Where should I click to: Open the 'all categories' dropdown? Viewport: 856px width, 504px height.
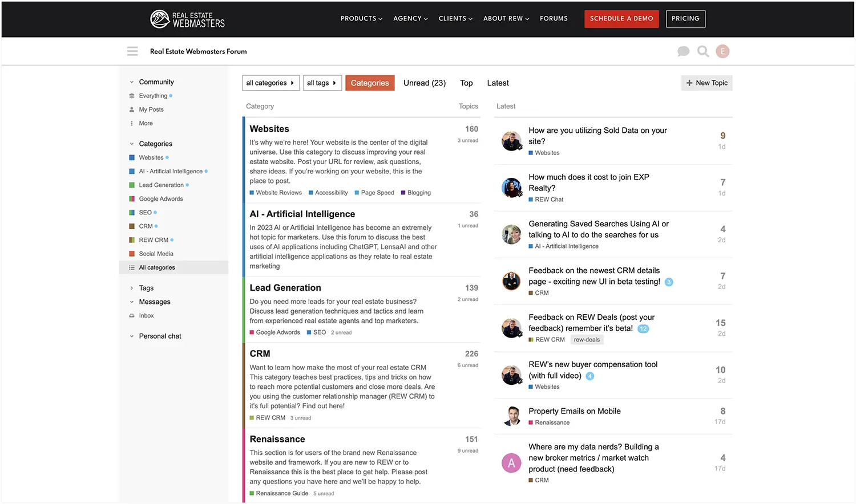tap(270, 83)
